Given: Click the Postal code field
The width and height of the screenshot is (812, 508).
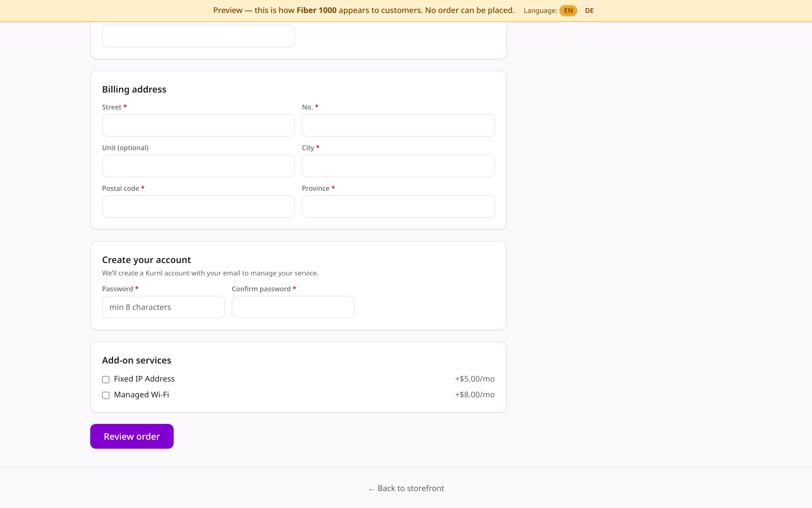Looking at the screenshot, I should tap(198, 207).
